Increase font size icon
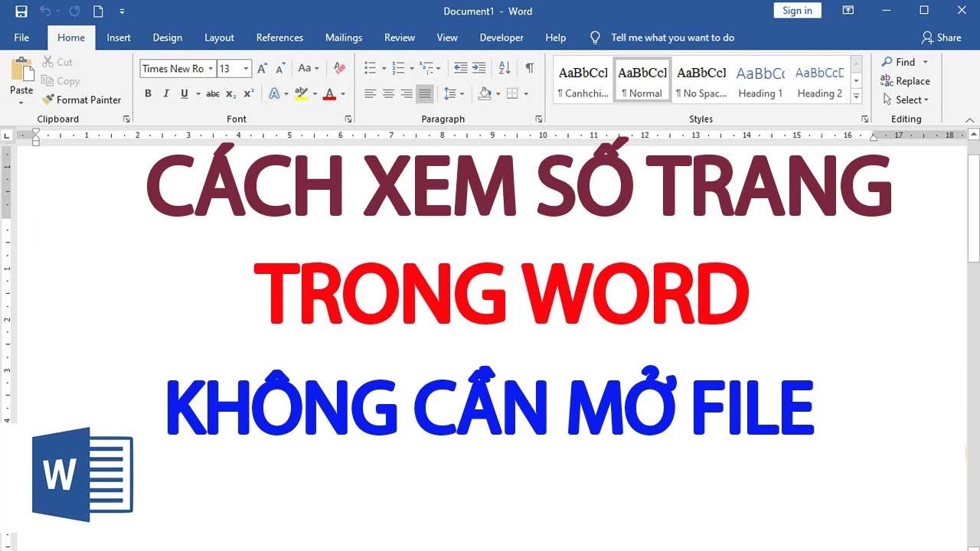 click(x=262, y=69)
